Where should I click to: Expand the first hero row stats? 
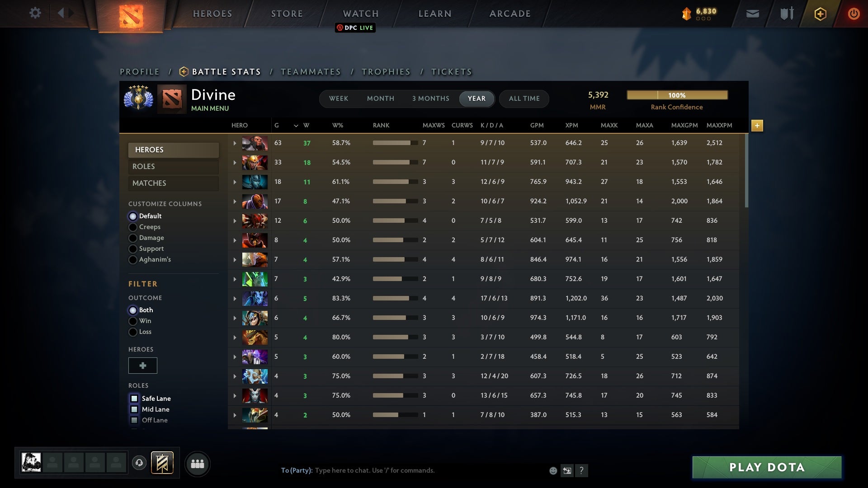[234, 142]
